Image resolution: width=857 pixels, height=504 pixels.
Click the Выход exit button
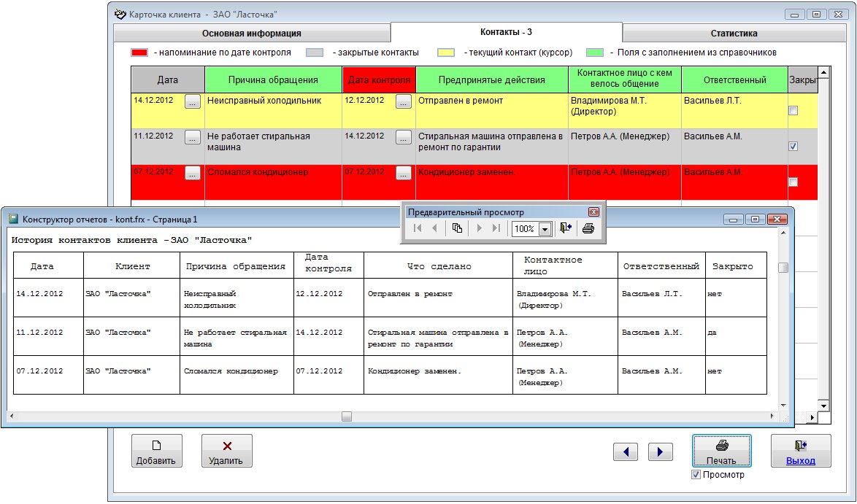[800, 451]
